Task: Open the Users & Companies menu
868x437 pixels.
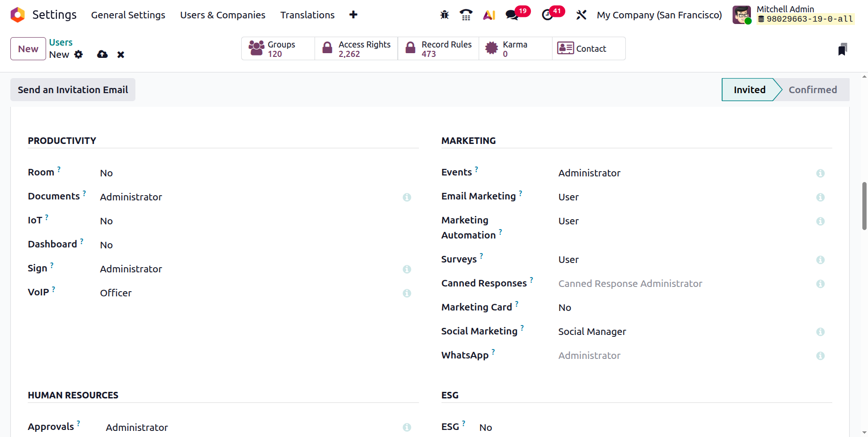Action: coord(223,15)
